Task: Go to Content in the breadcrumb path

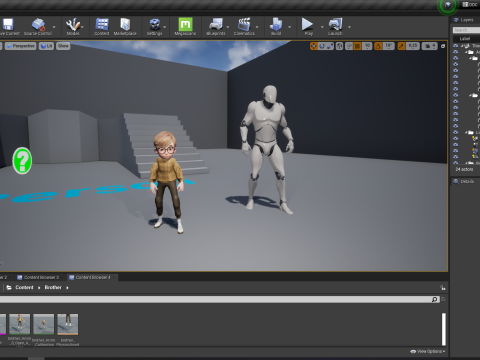Action: [x=24, y=287]
